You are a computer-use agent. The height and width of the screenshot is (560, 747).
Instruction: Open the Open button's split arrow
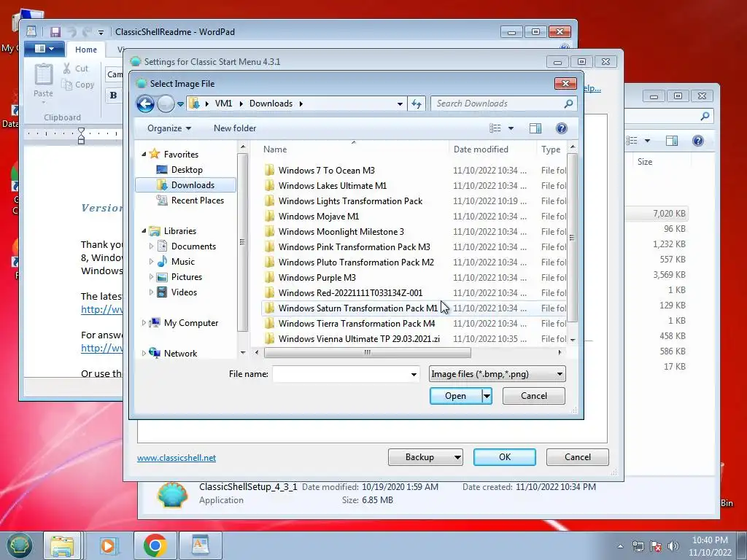pyautogui.click(x=487, y=396)
